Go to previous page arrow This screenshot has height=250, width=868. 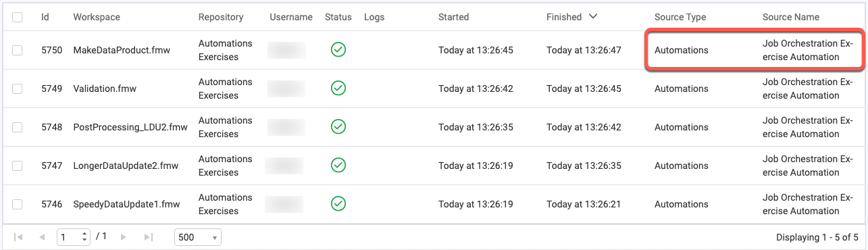click(x=42, y=237)
